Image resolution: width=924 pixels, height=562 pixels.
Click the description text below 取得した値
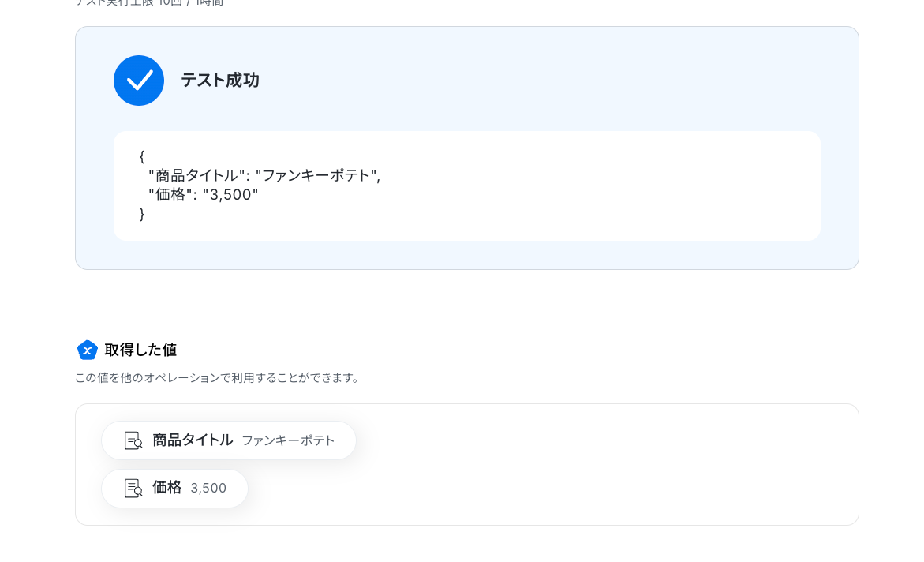218,378
